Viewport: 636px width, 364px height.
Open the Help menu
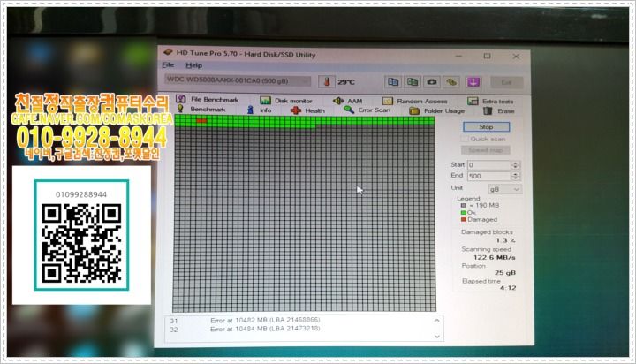[193, 65]
